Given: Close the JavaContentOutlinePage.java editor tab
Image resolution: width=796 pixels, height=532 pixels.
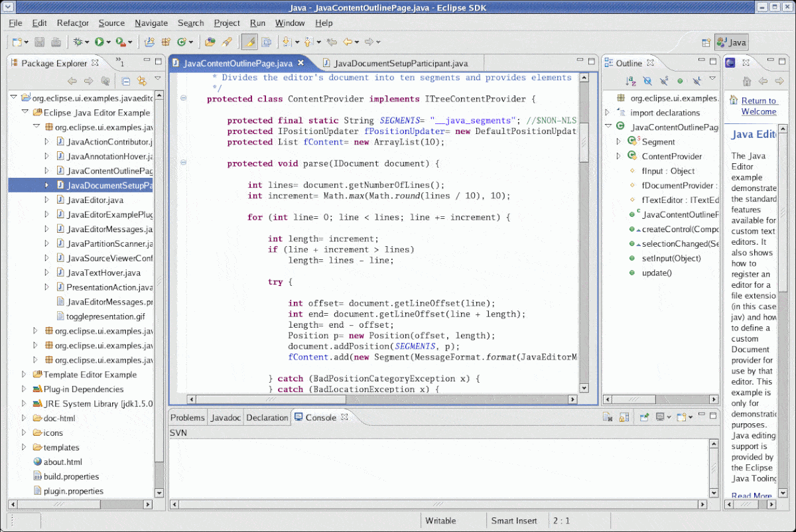Looking at the screenshot, I should pos(300,63).
